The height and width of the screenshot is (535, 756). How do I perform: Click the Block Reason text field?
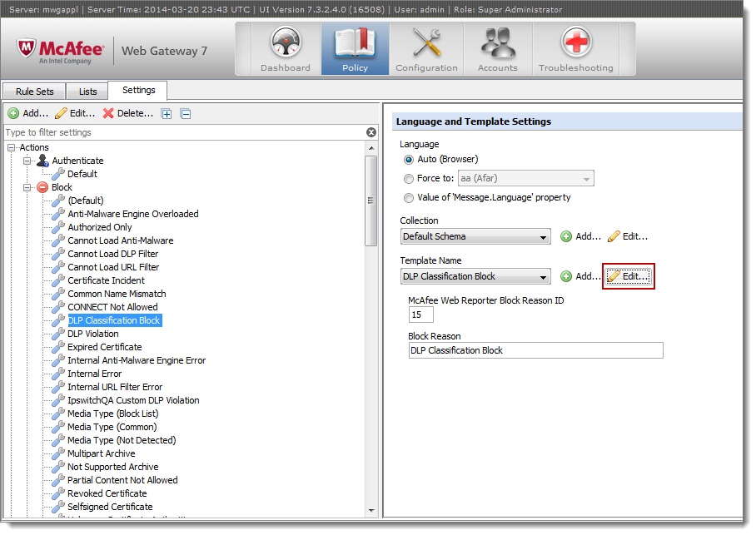pyautogui.click(x=535, y=351)
